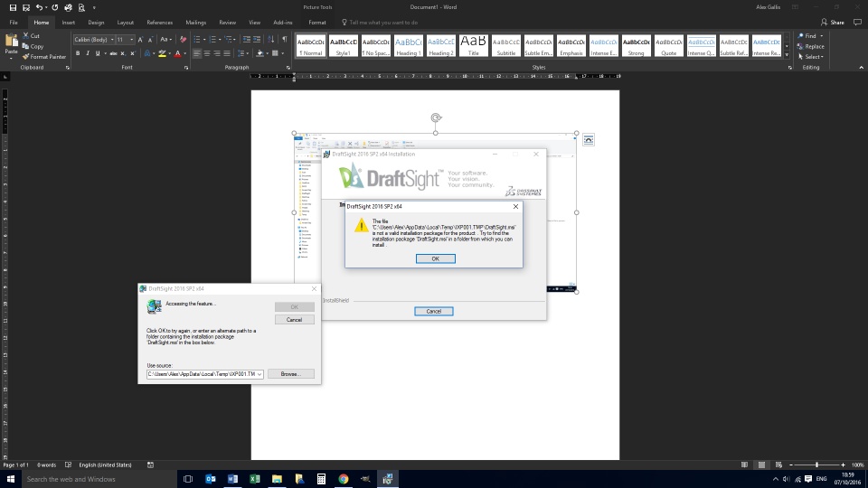Screen dimensions: 868x488
Task: Apply Superscript formatting
Action: [x=132, y=53]
